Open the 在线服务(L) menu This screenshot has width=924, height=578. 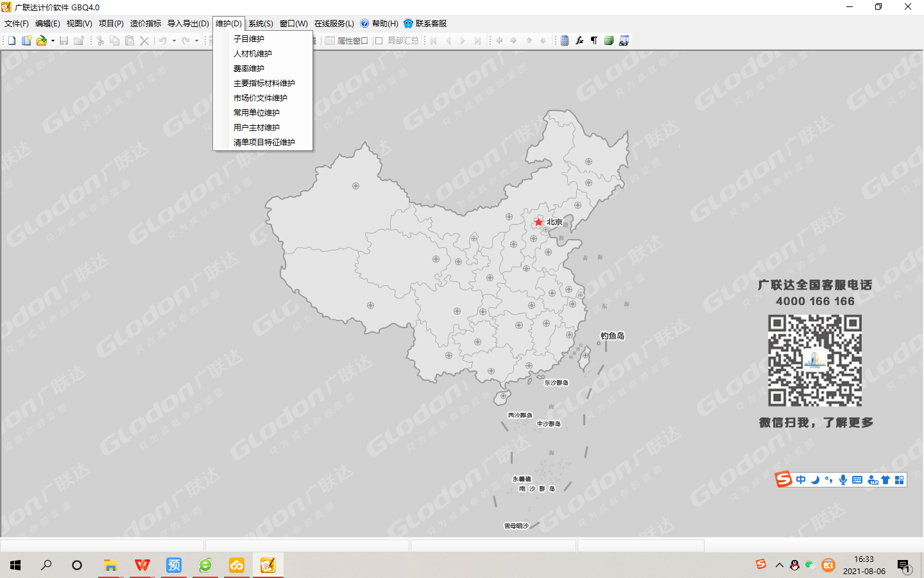tap(334, 23)
